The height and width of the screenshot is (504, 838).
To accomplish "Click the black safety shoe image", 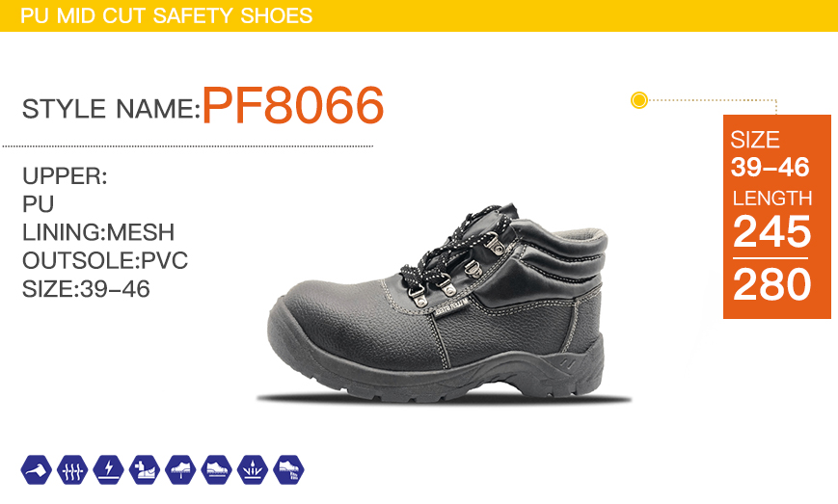I will click(x=443, y=303).
